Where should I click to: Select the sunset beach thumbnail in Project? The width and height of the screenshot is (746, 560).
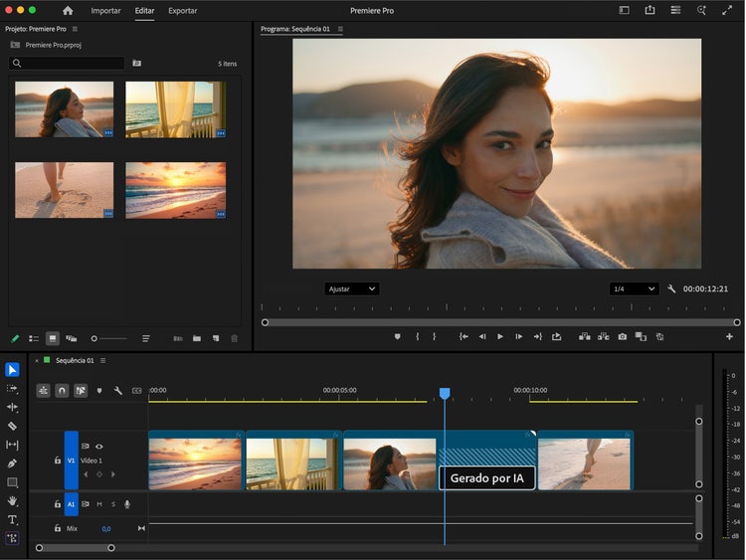click(175, 190)
